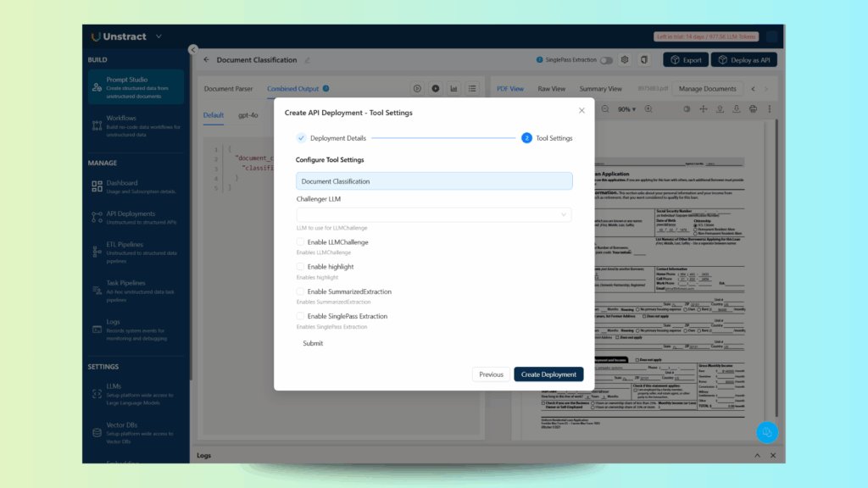The width and height of the screenshot is (868, 488).
Task: Open the Challenger LLM dropdown
Action: (x=432, y=214)
